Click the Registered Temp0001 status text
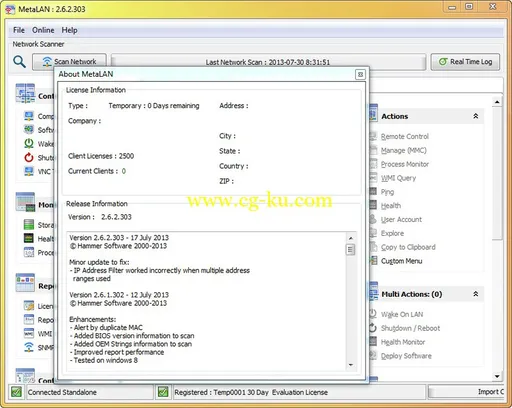This screenshot has width=512, height=408. point(251,392)
